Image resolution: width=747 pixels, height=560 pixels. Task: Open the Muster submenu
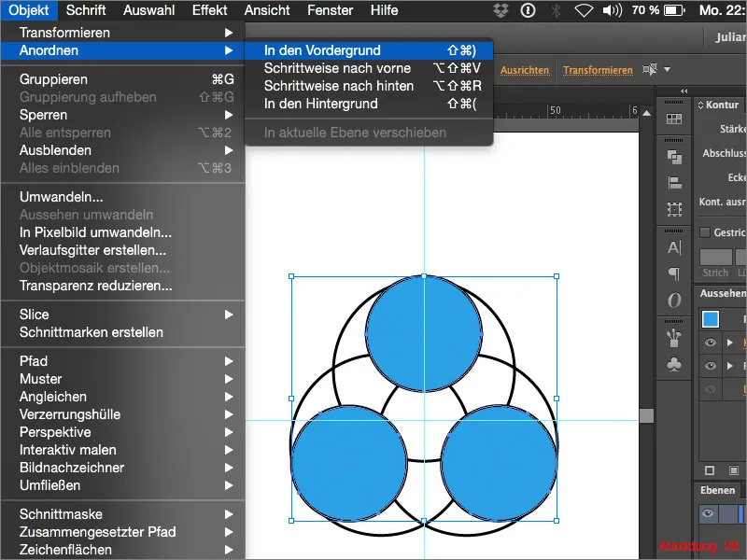click(123, 379)
